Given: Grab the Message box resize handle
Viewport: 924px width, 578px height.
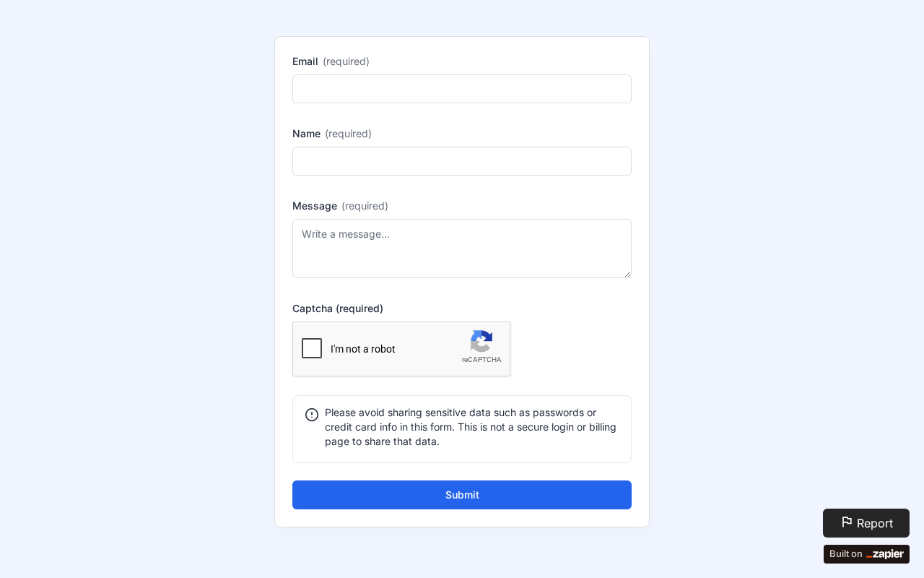Looking at the screenshot, I should (627, 274).
